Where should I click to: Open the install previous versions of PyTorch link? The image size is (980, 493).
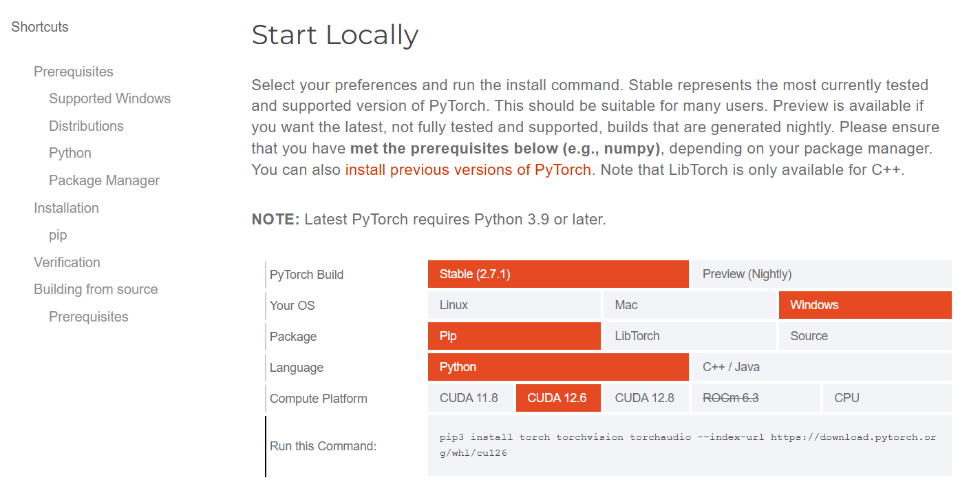(x=468, y=169)
